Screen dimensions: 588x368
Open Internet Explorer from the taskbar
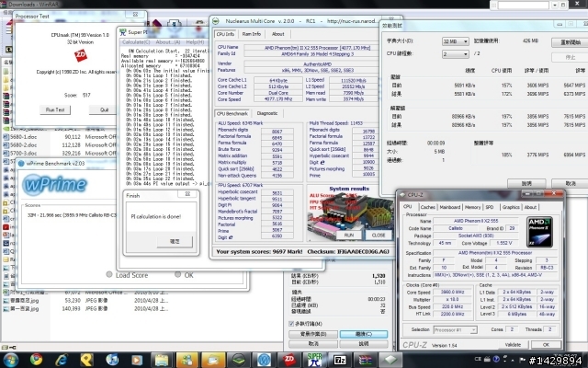coord(62,360)
